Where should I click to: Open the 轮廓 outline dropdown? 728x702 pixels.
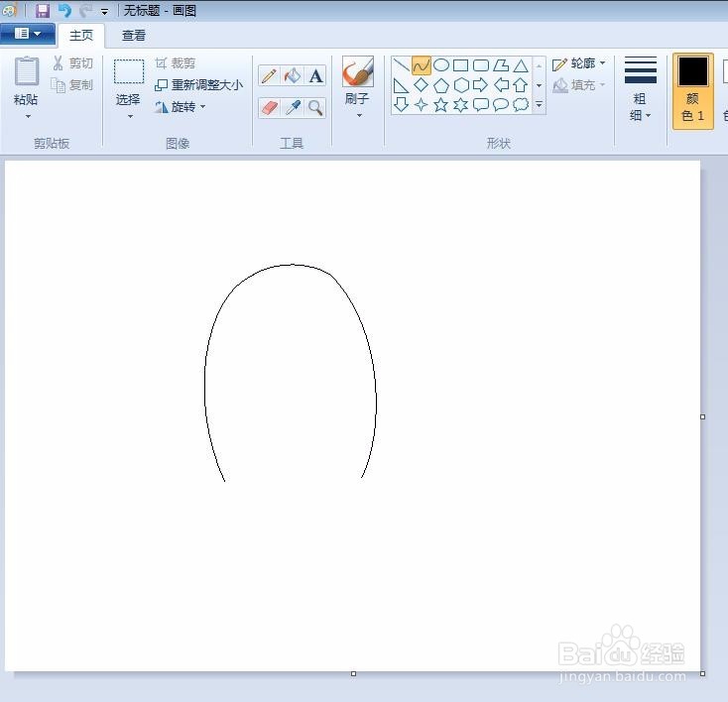coord(579,63)
